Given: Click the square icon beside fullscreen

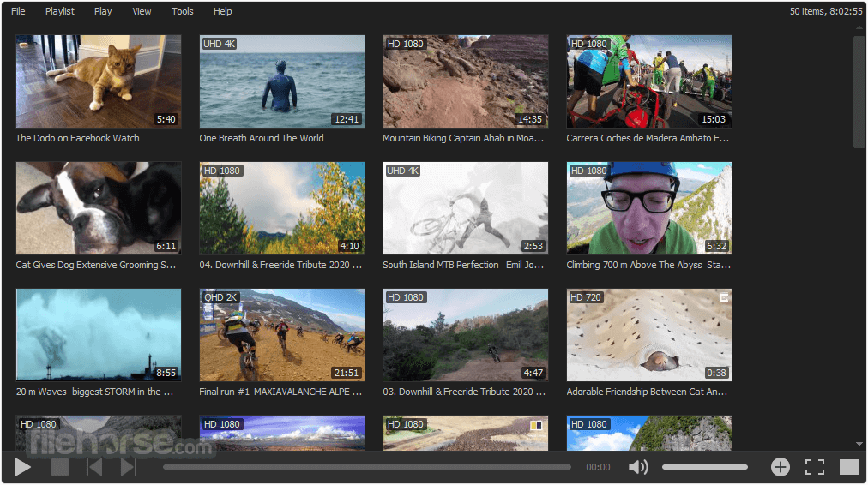Looking at the screenshot, I should [x=848, y=467].
